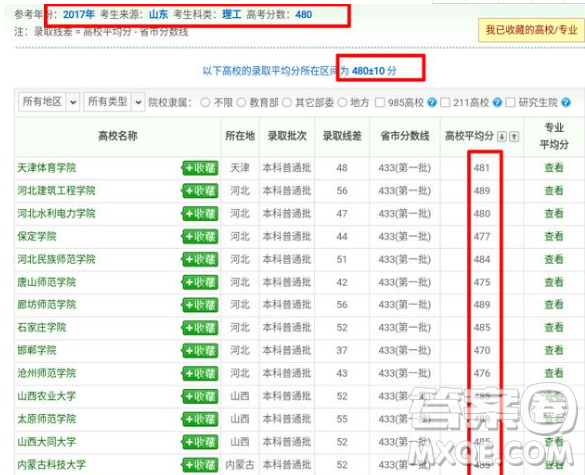The height and width of the screenshot is (475, 585).
Task: Click 查看 for 河北民族师范学院 major scores
Action: [x=554, y=259]
